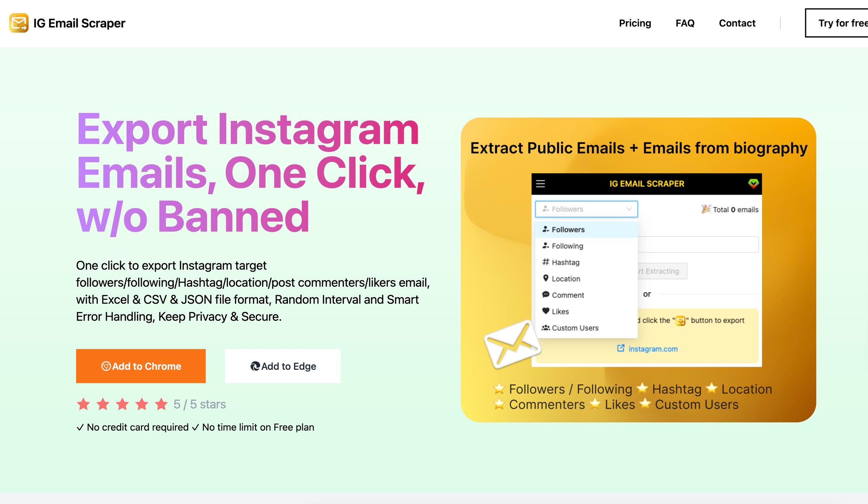
Task: Open Pricing page
Action: coord(635,23)
